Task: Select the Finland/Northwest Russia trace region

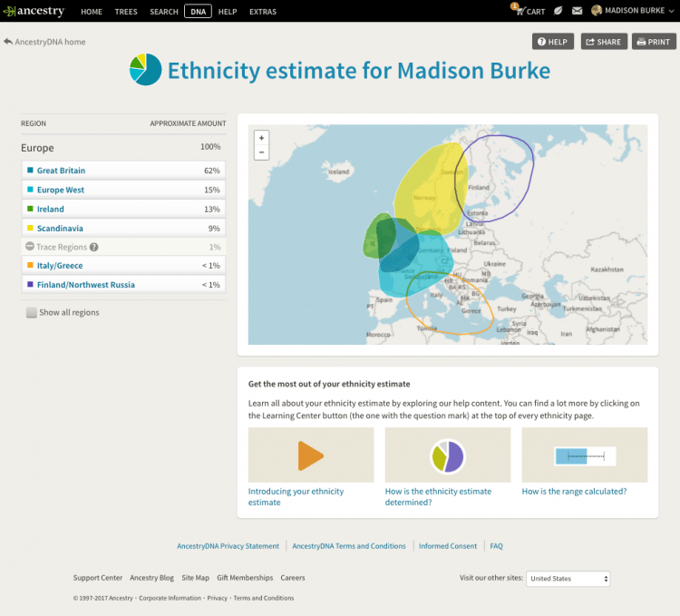Action: pos(123,284)
